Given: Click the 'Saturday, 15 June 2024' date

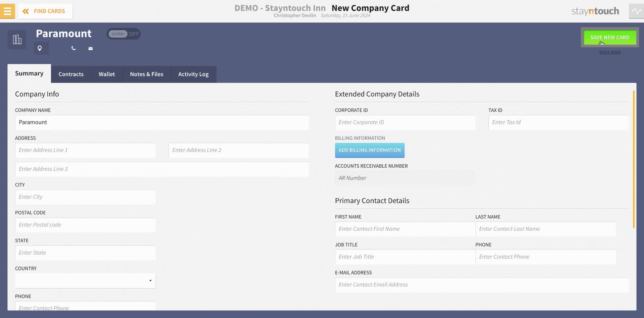Looking at the screenshot, I should [x=345, y=15].
